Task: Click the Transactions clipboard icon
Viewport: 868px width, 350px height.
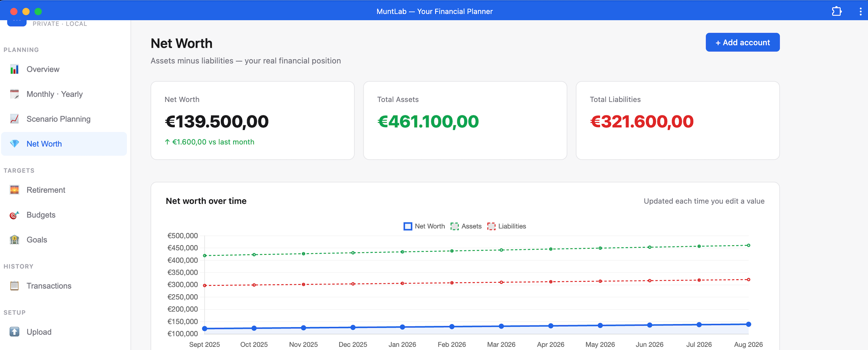Action: [14, 286]
